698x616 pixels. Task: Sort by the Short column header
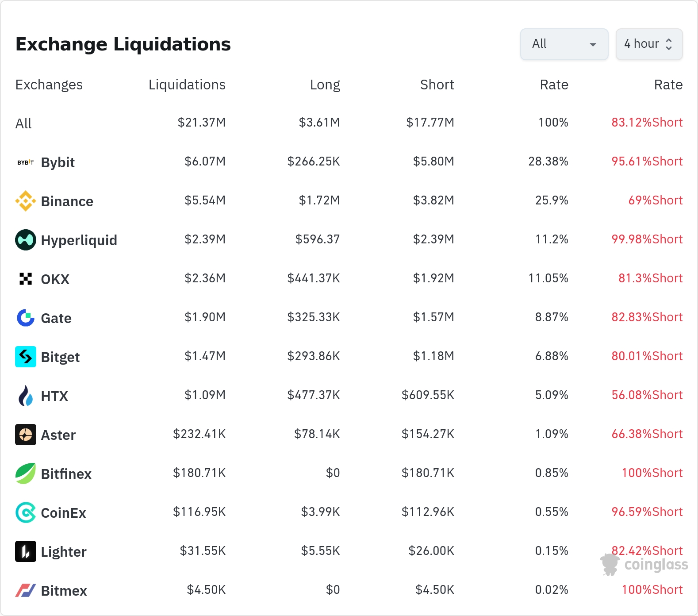tap(437, 85)
